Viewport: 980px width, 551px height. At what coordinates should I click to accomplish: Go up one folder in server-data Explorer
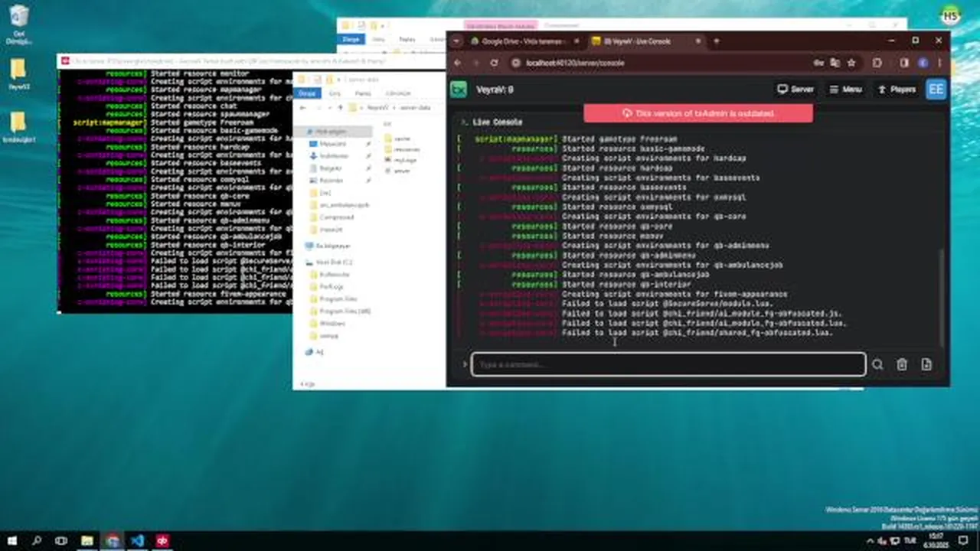coord(340,108)
